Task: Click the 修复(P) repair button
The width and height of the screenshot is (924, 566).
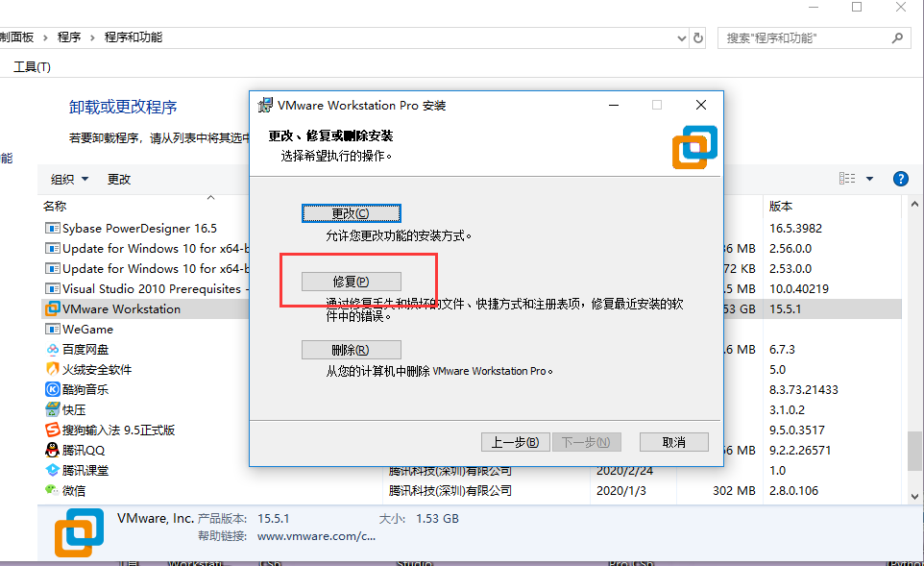Action: coord(352,281)
